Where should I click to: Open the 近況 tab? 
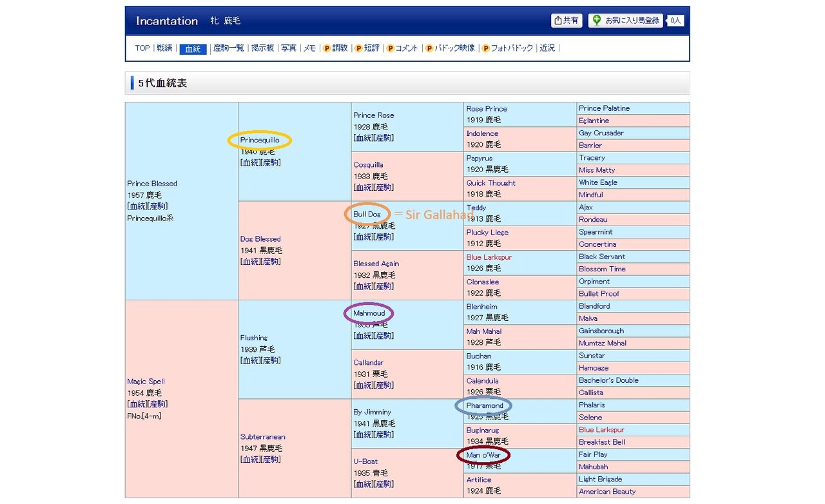pos(547,48)
